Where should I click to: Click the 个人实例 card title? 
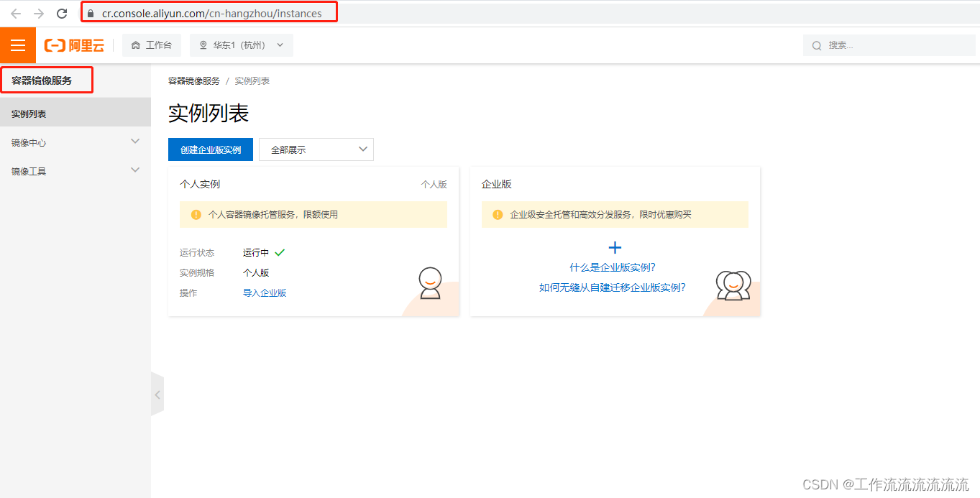200,184
